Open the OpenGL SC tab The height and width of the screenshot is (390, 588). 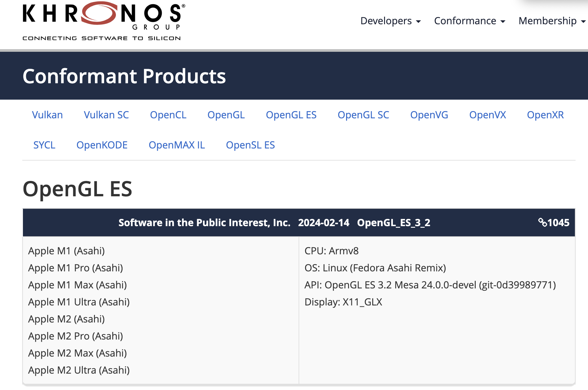(x=363, y=115)
